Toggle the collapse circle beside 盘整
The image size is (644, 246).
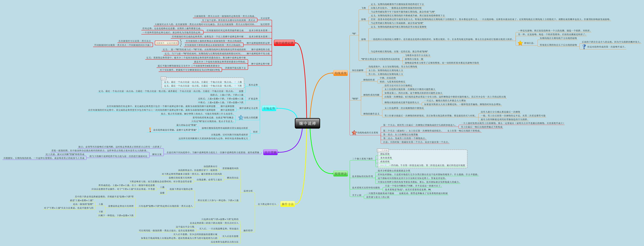pos(236,91)
